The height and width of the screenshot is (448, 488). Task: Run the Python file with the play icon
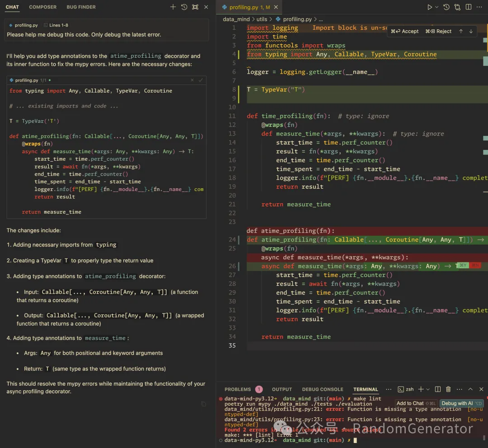click(430, 7)
